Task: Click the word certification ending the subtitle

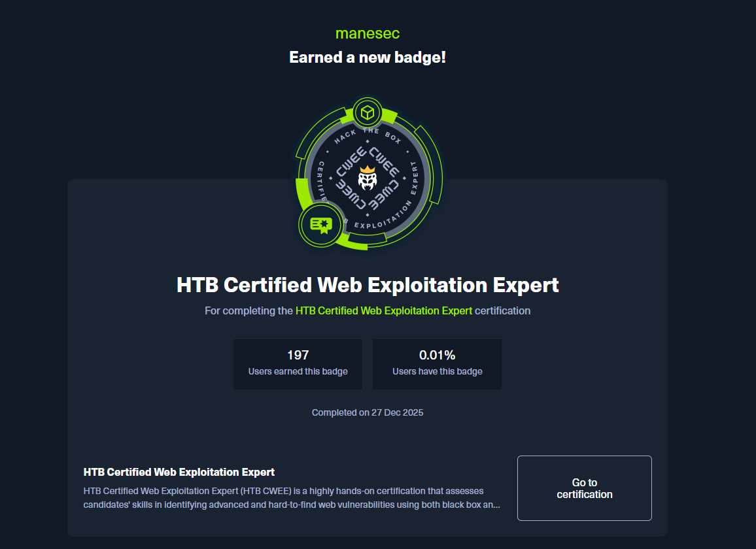Action: tap(502, 311)
